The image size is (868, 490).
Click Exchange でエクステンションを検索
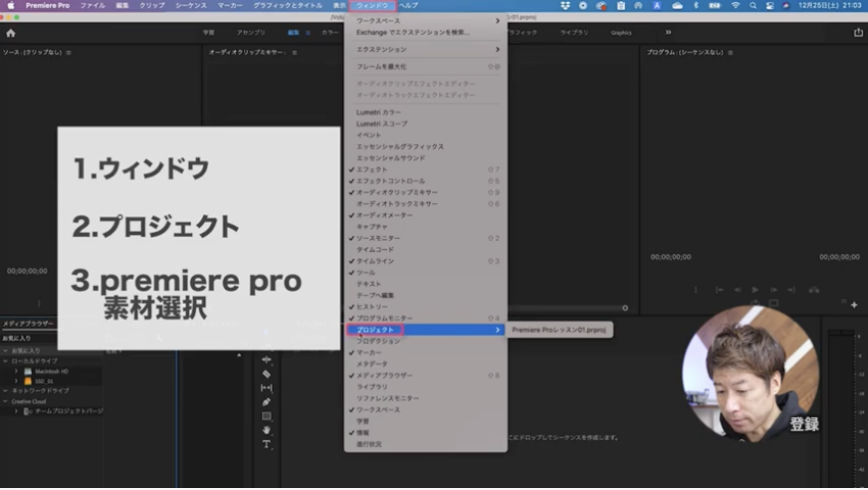tap(425, 32)
